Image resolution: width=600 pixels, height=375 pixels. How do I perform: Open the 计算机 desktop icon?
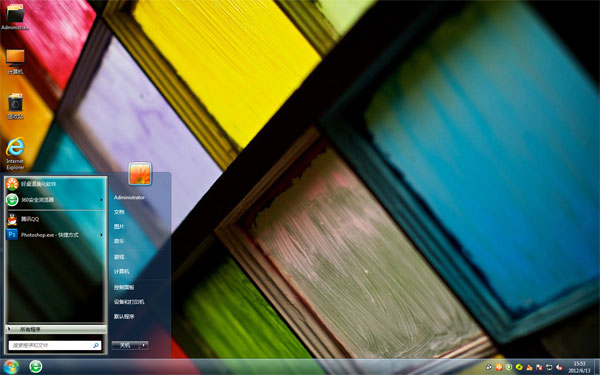point(15,62)
